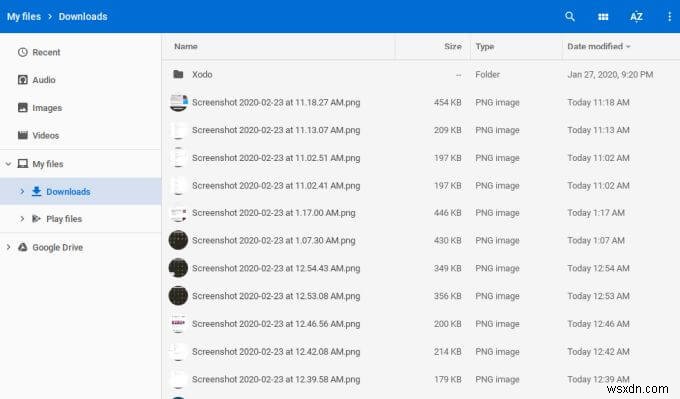Image resolution: width=680 pixels, height=399 pixels.
Task: Click the Audio sidebar icon
Action: point(23,80)
